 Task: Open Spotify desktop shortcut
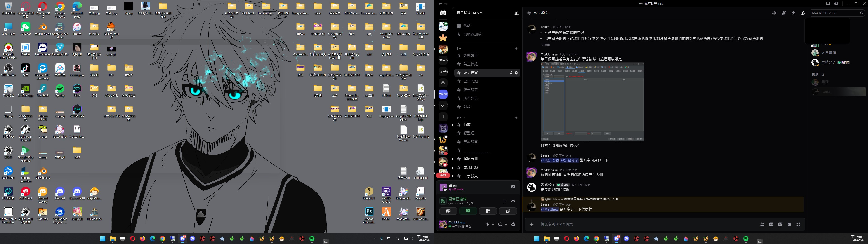pos(60,91)
